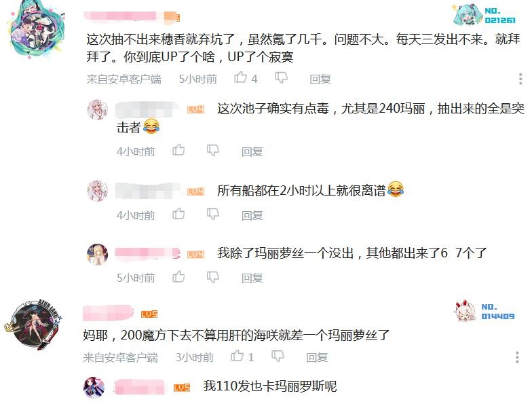
Task: Reply to the first comment about 穗香
Action: [320, 79]
